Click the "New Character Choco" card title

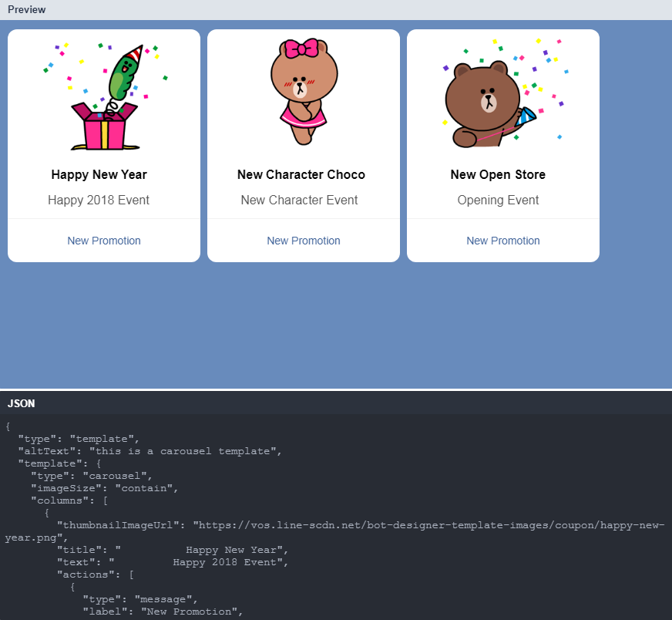point(301,174)
